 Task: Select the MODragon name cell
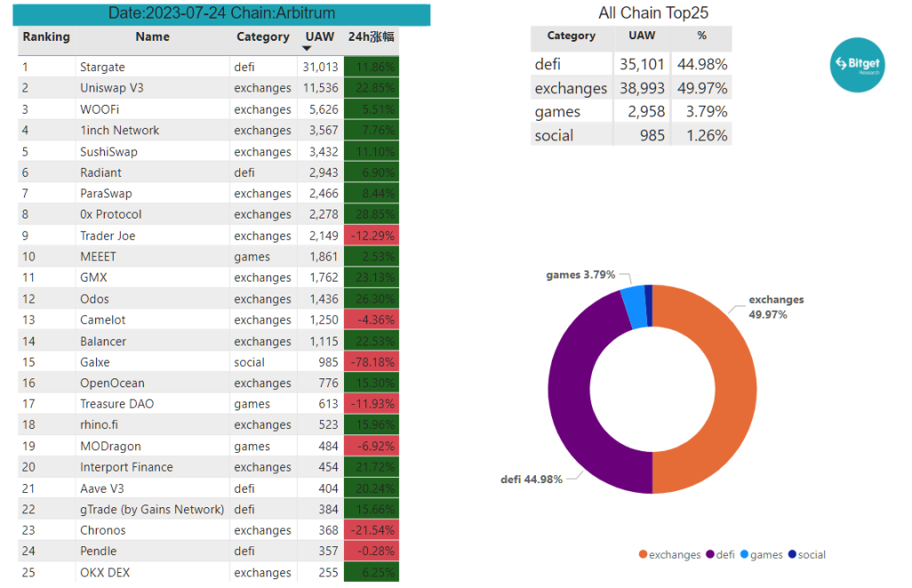click(x=110, y=446)
